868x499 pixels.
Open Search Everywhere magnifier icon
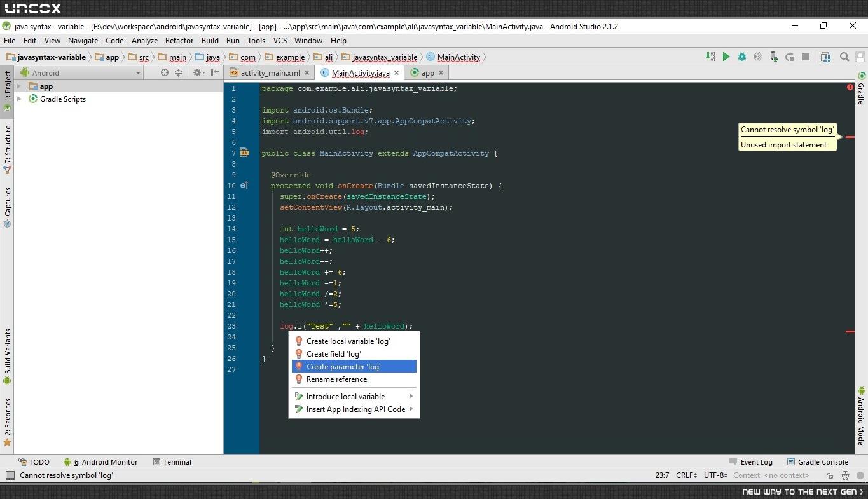pyautogui.click(x=844, y=57)
